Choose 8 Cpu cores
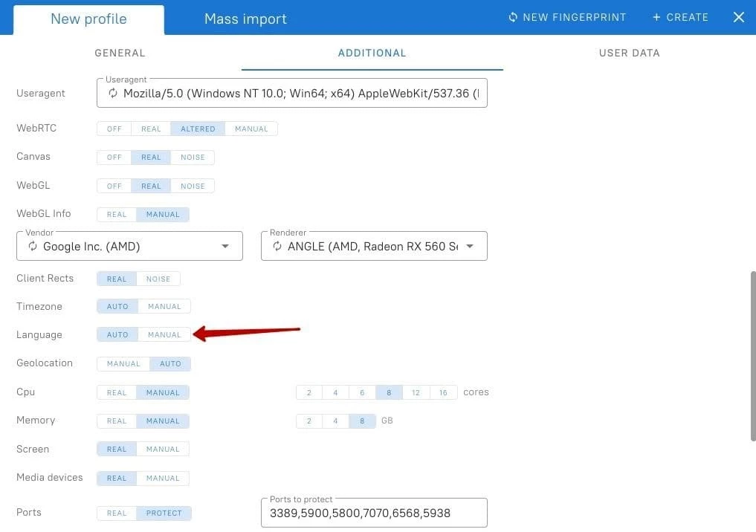756x532 pixels. point(389,393)
